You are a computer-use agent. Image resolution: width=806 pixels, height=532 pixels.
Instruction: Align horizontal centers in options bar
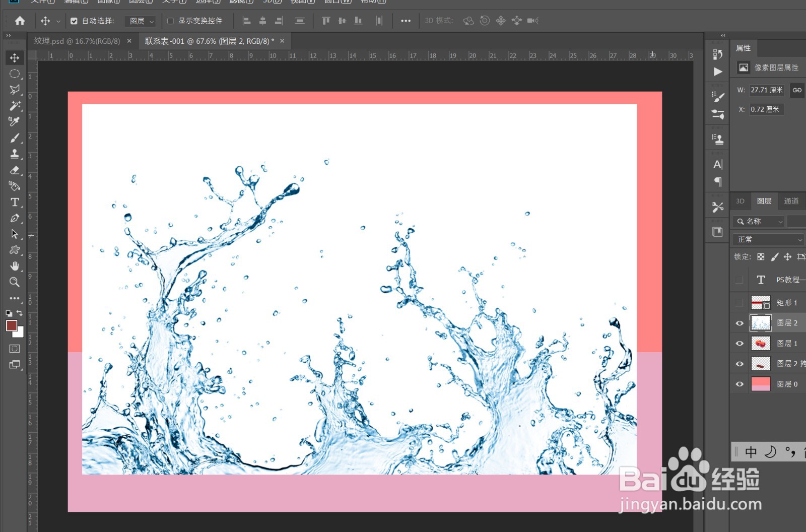262,21
